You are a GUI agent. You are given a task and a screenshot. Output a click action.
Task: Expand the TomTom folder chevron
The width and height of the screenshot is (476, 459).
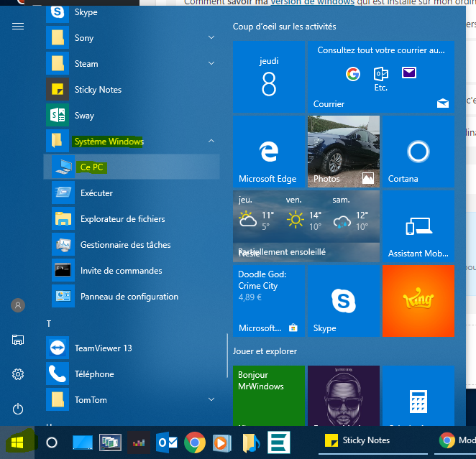tap(211, 399)
